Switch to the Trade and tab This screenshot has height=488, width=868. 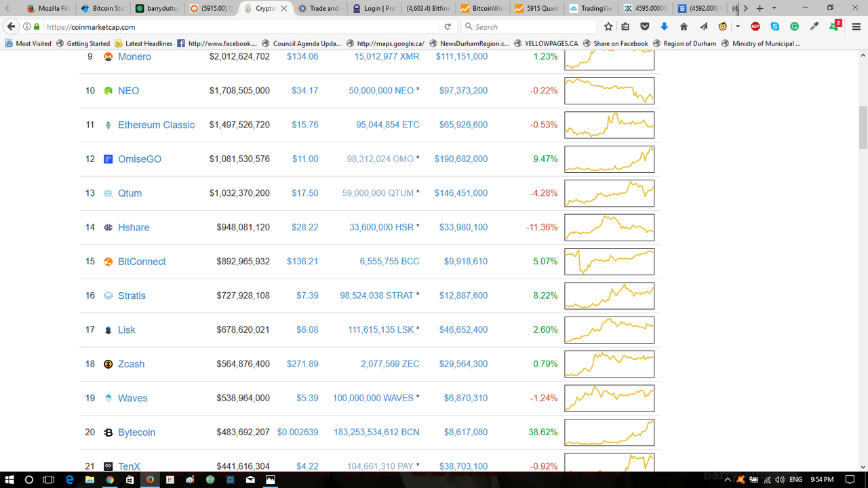[319, 8]
